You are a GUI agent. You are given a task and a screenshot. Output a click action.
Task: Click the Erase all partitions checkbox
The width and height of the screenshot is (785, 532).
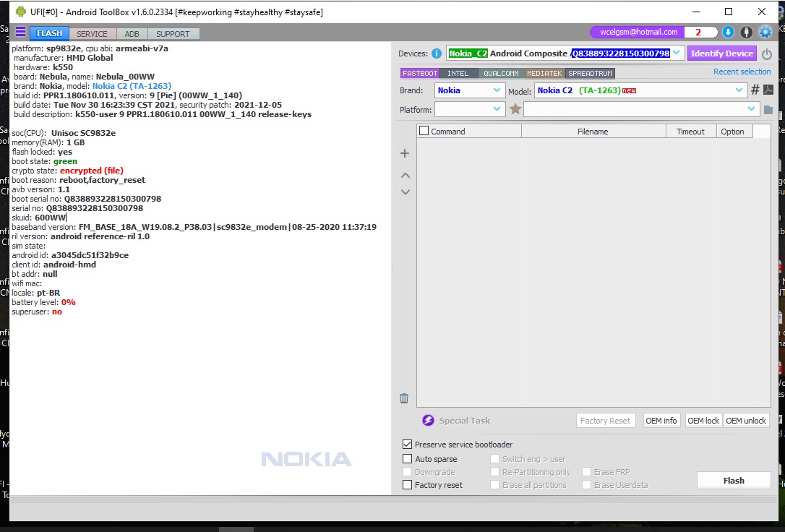coord(494,485)
